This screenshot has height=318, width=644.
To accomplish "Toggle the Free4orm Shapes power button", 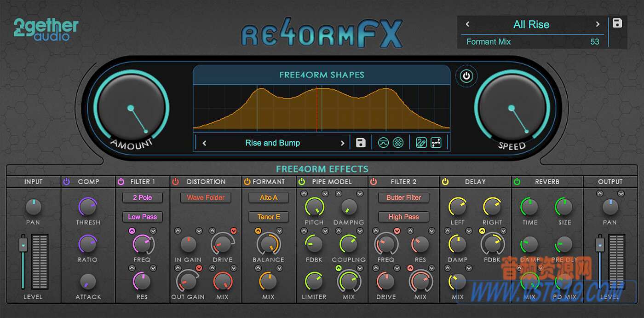I will point(466,76).
